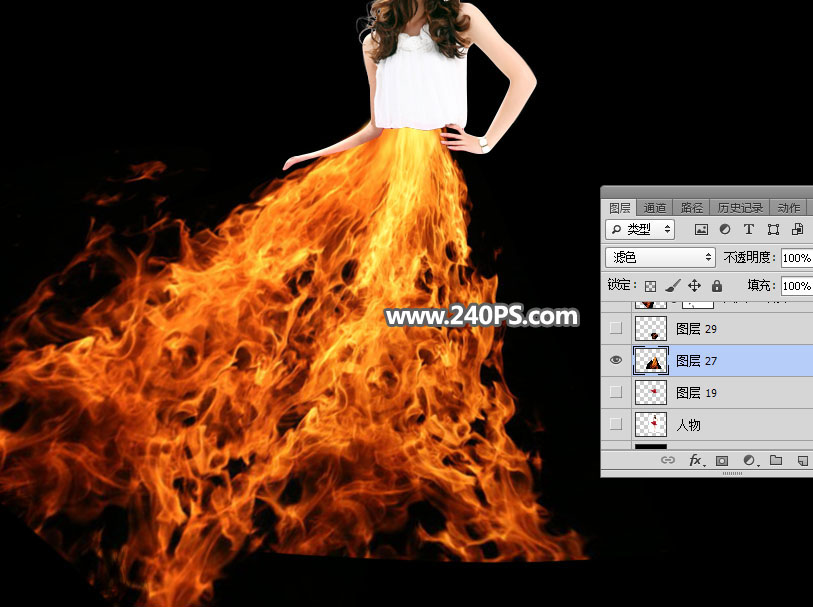
Task: Click the 不透明度 value field
Action: point(797,258)
